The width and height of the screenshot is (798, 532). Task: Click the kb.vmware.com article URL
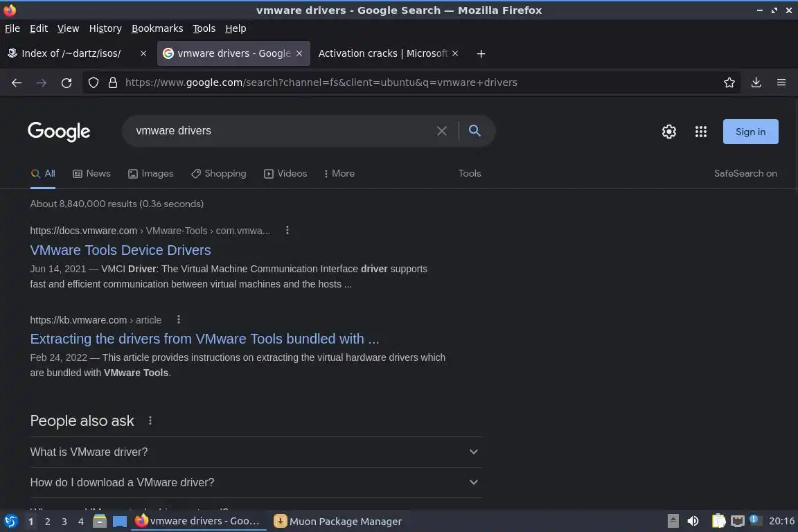pyautogui.click(x=96, y=320)
